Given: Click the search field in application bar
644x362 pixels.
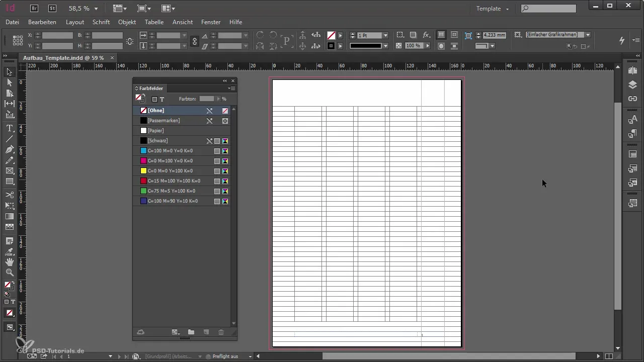Looking at the screenshot, I should (x=548, y=9).
